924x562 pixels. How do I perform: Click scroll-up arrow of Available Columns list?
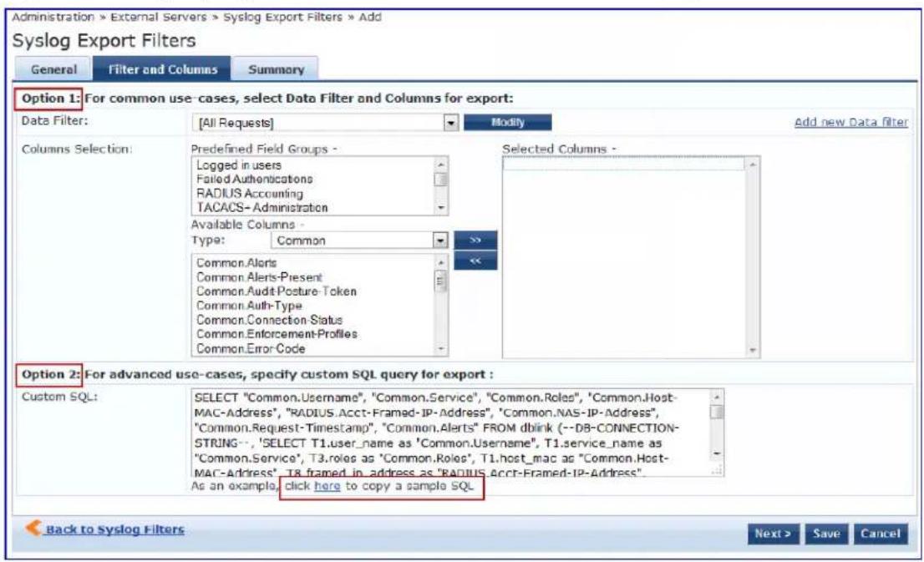(441, 261)
